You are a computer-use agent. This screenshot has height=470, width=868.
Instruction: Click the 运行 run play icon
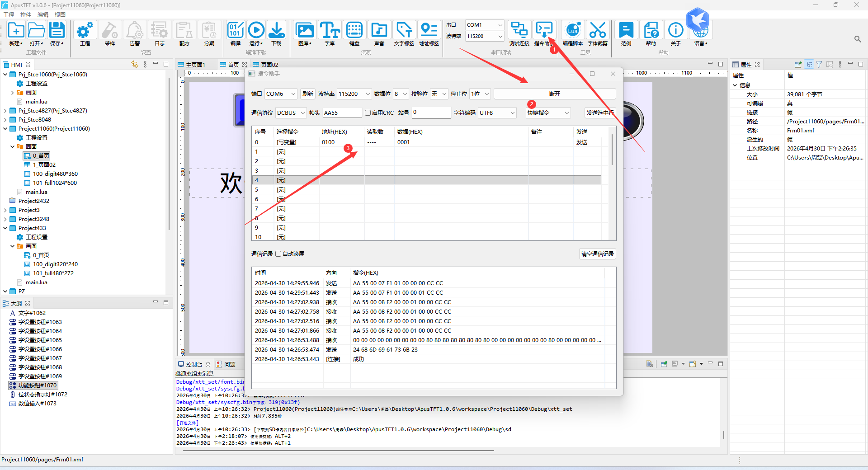click(256, 30)
